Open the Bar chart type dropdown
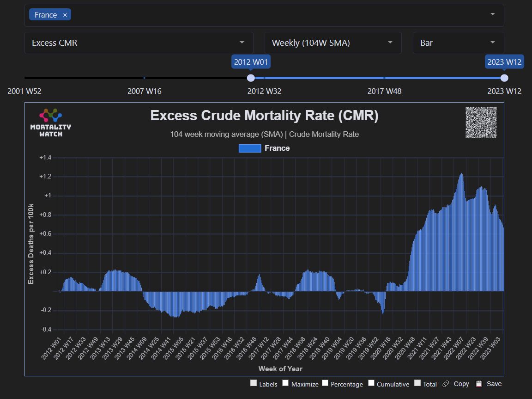 point(458,43)
